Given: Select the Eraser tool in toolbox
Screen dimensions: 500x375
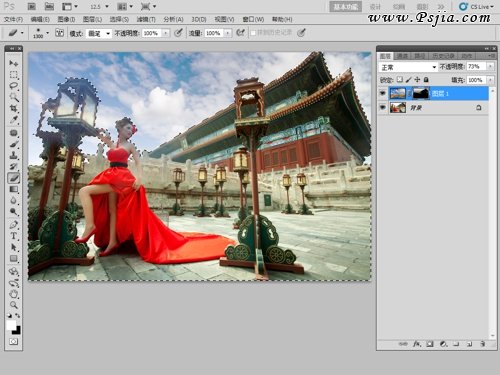Looking at the screenshot, I should (x=13, y=178).
